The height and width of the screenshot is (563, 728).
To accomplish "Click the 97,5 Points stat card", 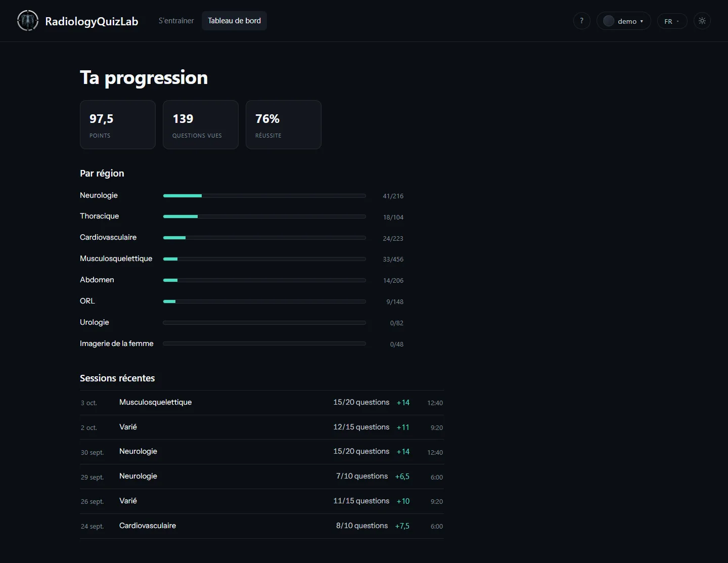I will [118, 124].
